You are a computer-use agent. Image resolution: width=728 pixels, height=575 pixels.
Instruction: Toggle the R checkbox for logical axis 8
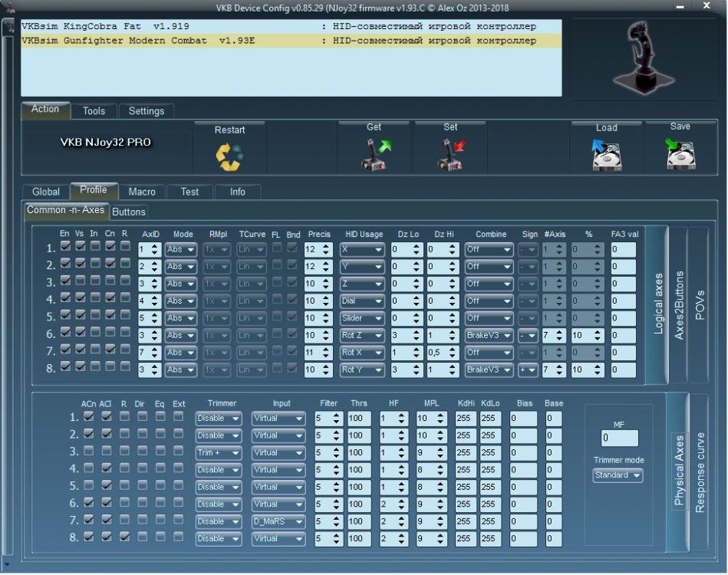125,366
